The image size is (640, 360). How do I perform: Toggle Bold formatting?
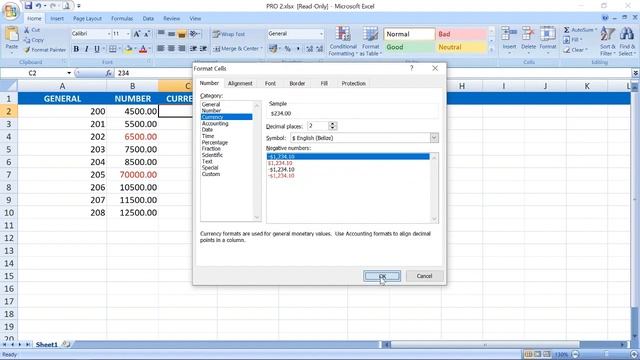pyautogui.click(x=76, y=49)
